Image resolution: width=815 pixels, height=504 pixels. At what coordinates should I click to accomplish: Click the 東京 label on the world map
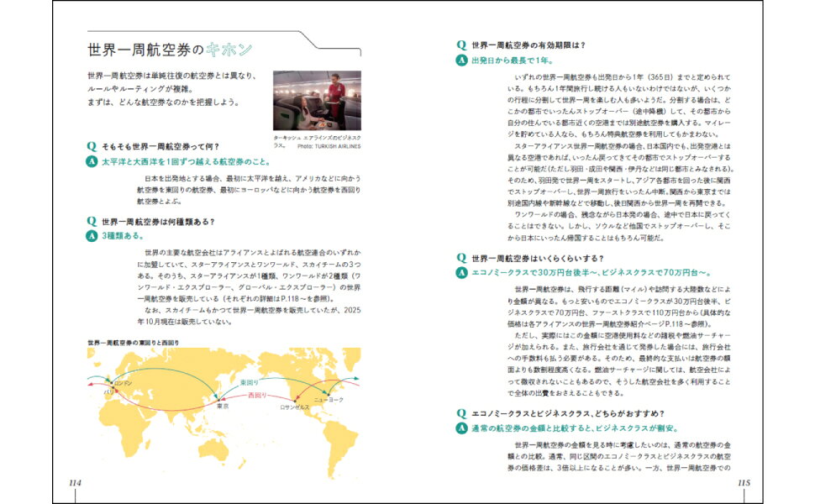(222, 406)
